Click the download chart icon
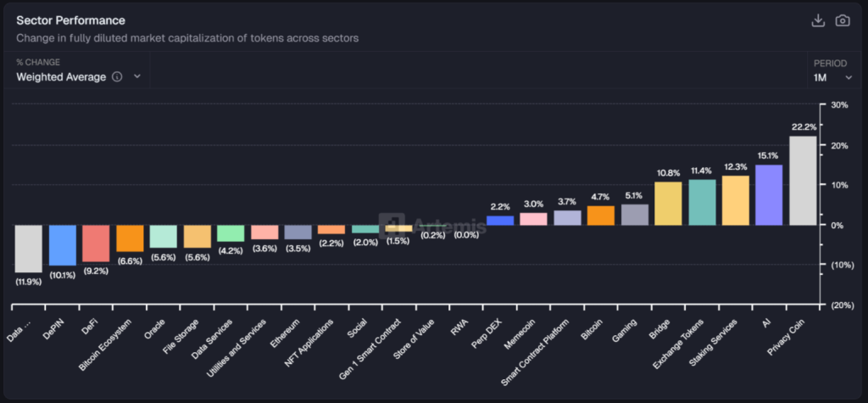Screen dimensions: 868x403 coord(818,21)
